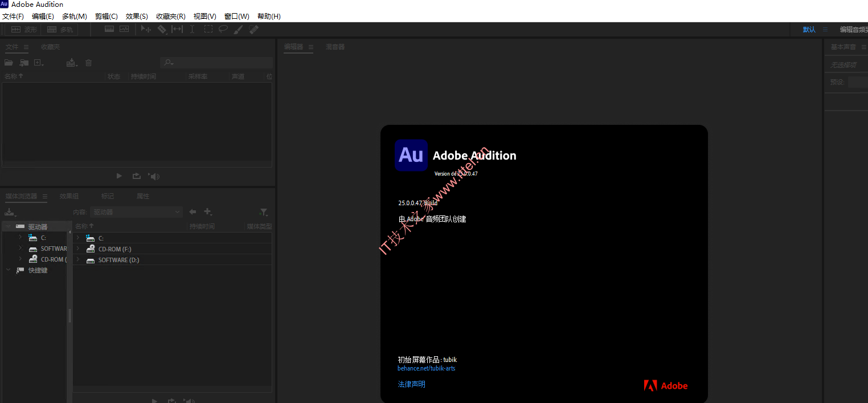The image size is (868, 403).
Task: Click the Adobe Audition Au logo in splash
Action: pyautogui.click(x=411, y=155)
